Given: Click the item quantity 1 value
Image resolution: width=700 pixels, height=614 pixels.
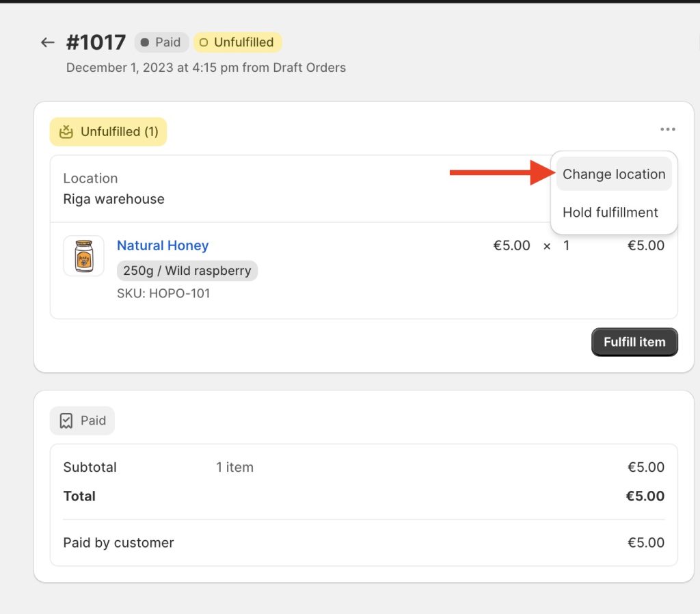Looking at the screenshot, I should 566,245.
